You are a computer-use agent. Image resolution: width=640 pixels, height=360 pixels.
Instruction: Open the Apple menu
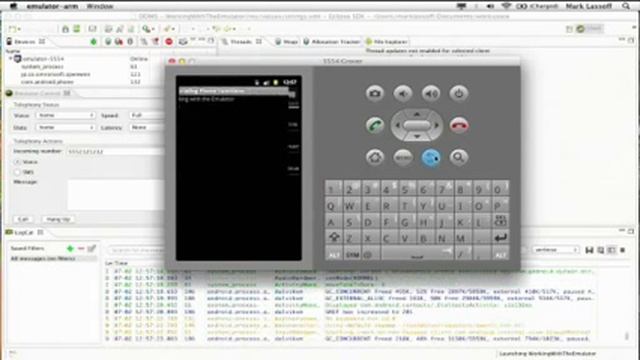[x=13, y=6]
